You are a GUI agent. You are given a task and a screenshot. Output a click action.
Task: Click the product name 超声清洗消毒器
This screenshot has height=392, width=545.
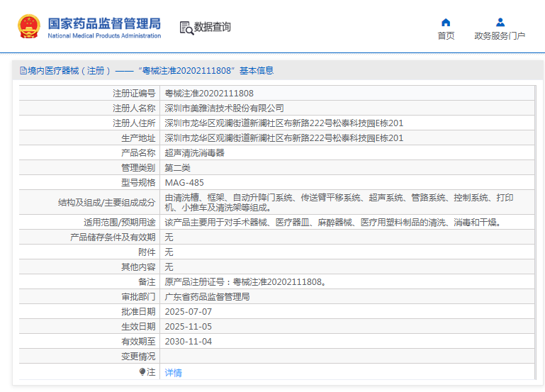pyautogui.click(x=194, y=152)
